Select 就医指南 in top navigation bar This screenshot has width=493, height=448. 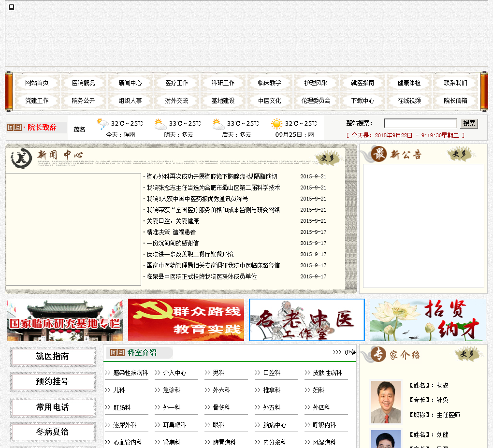(x=362, y=83)
